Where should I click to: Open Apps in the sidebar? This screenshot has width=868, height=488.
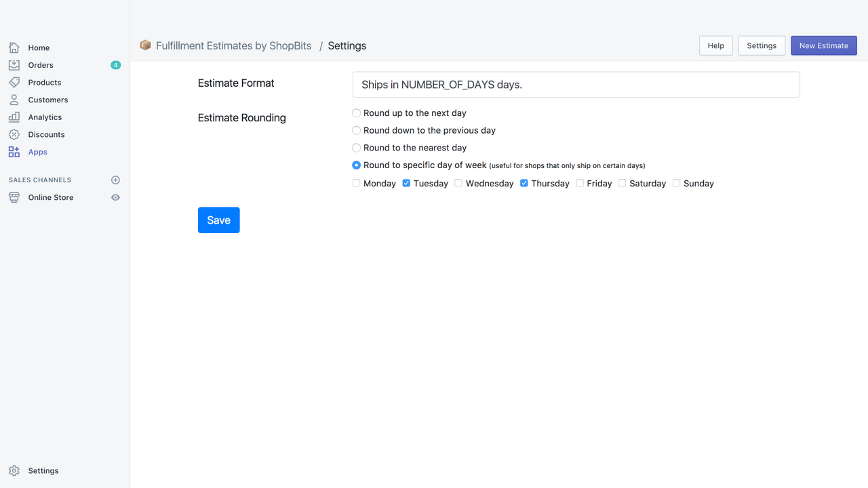pos(38,152)
